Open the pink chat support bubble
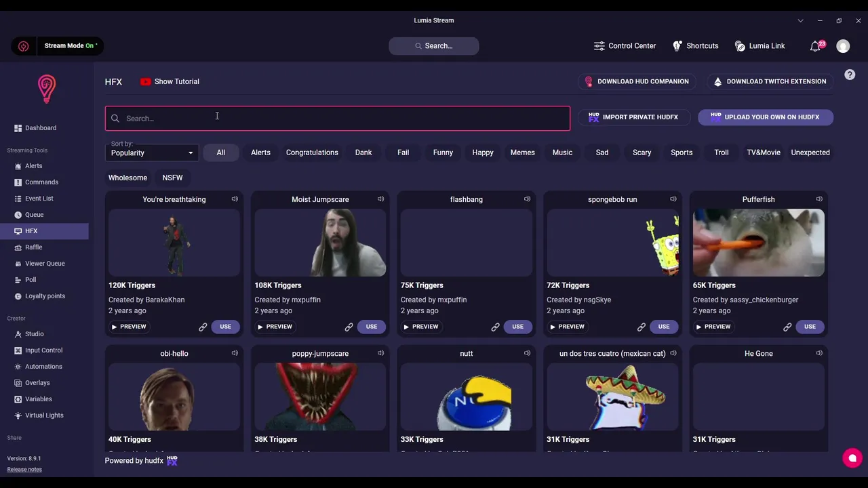 click(852, 458)
